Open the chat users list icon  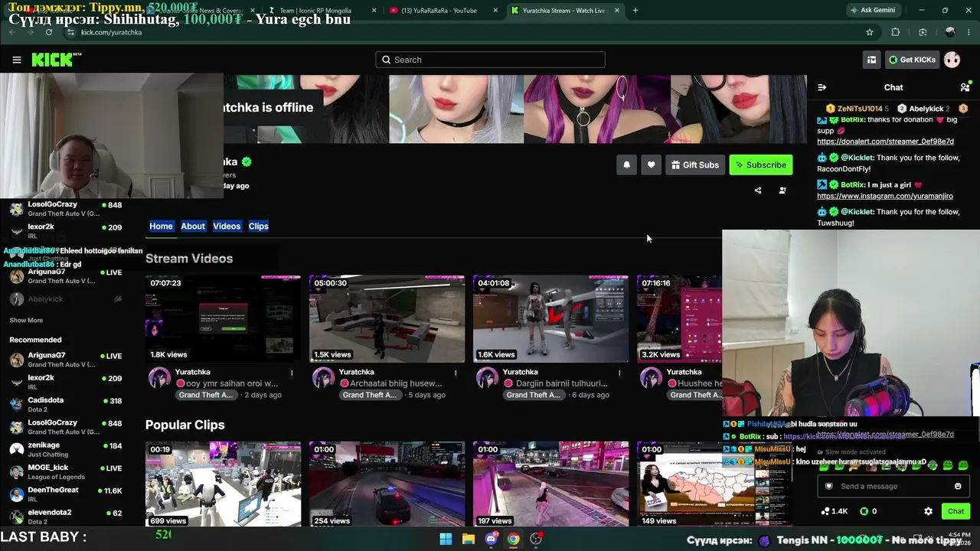(965, 87)
